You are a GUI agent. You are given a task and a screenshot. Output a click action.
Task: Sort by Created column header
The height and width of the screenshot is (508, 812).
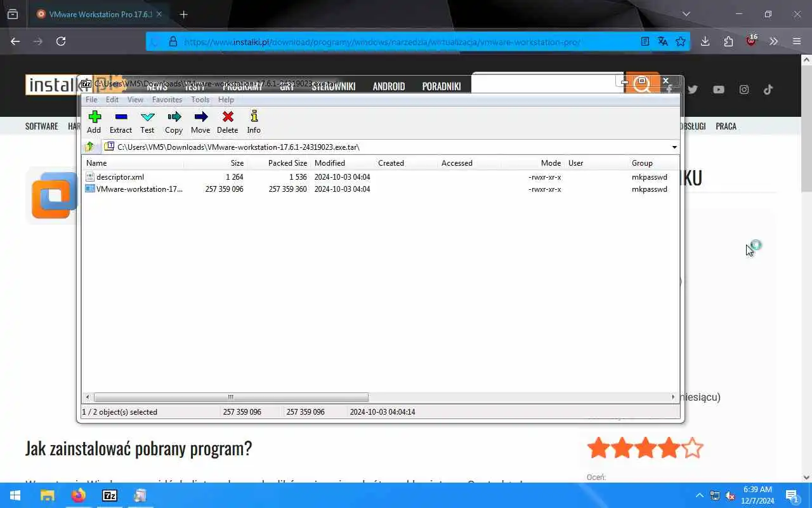pos(406,163)
